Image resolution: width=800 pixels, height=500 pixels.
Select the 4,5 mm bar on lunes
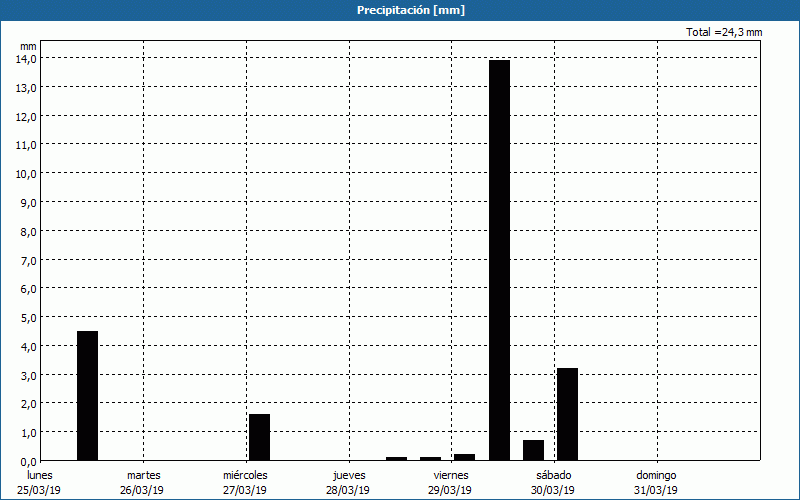tap(87, 395)
